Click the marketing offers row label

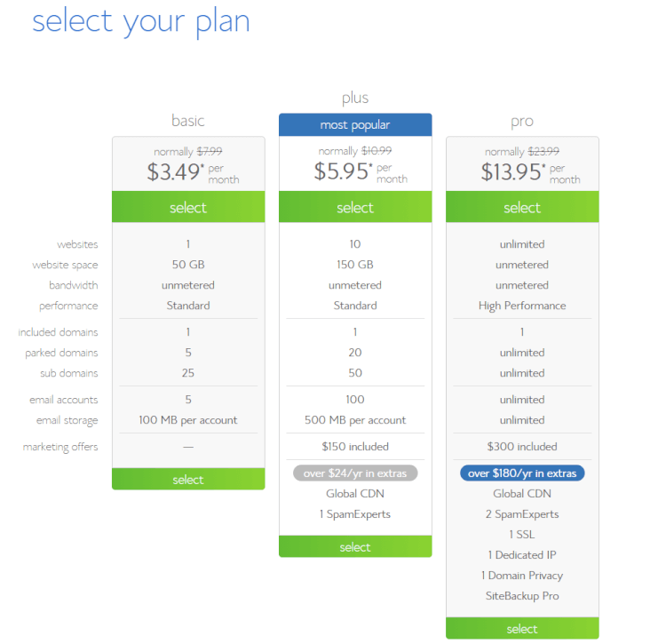coord(60,447)
